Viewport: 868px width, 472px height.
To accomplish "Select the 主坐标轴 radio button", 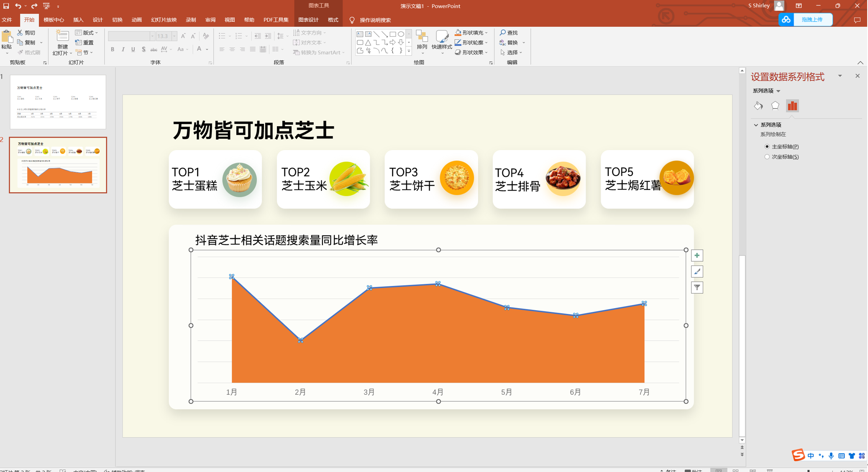I will point(767,147).
